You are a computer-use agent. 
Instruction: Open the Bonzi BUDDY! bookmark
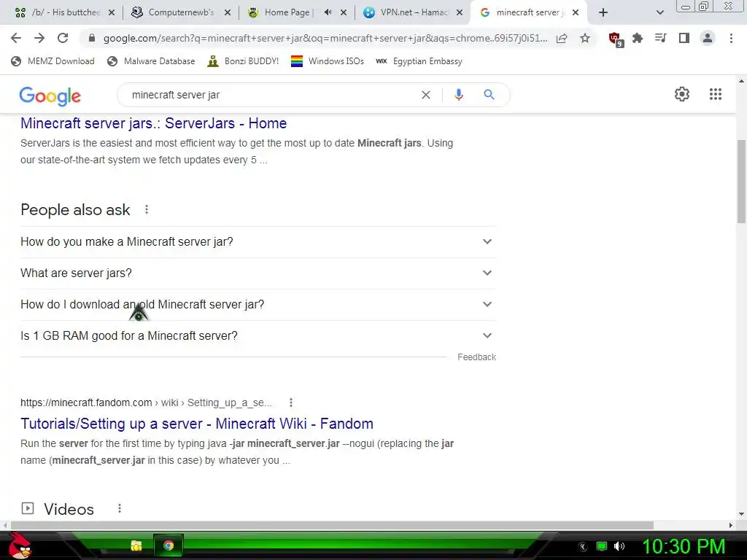243,61
